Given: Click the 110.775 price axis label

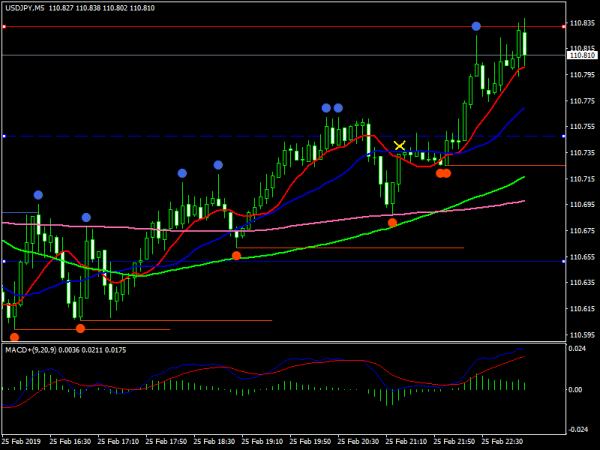Looking at the screenshot, I should coord(582,101).
